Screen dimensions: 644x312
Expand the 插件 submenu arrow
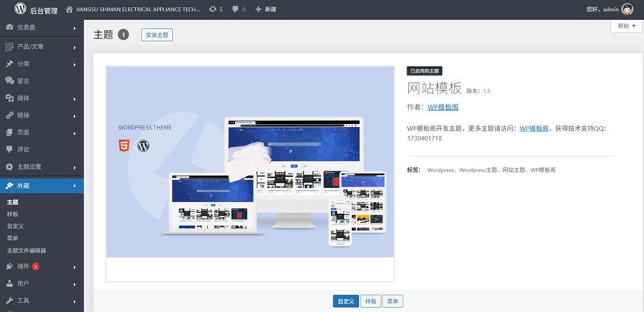[x=75, y=267]
